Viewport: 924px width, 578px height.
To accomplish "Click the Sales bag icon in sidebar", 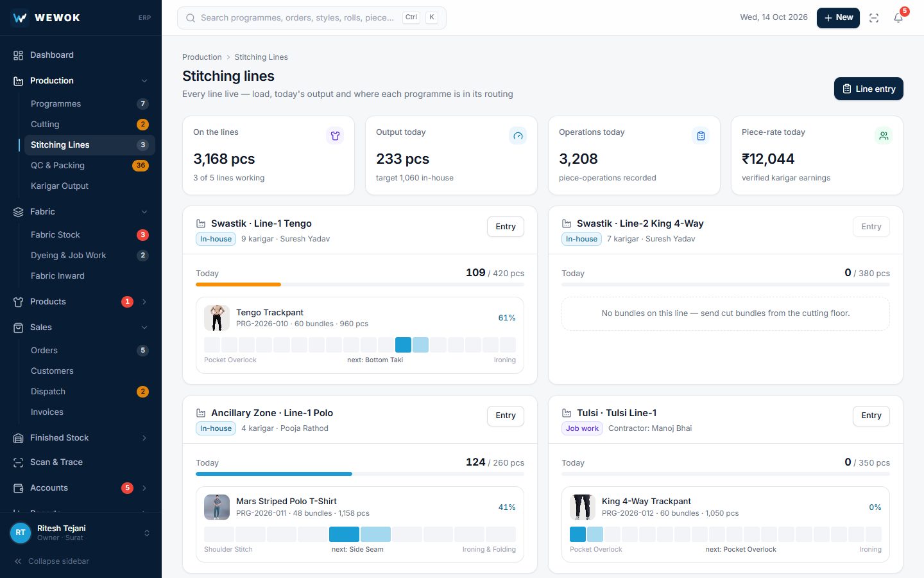I will [18, 328].
